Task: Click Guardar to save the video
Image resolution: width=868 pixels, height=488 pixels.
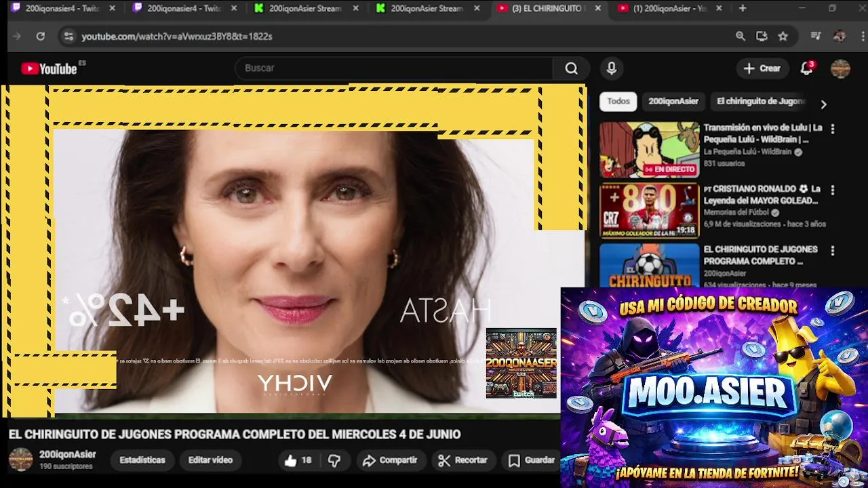Action: coord(532,460)
